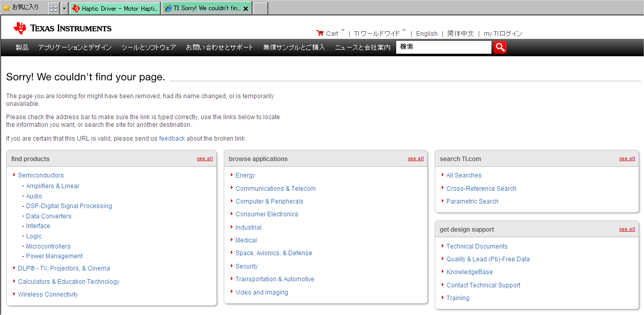Switch language to 简体中文
This screenshot has height=315, width=644.
point(461,34)
